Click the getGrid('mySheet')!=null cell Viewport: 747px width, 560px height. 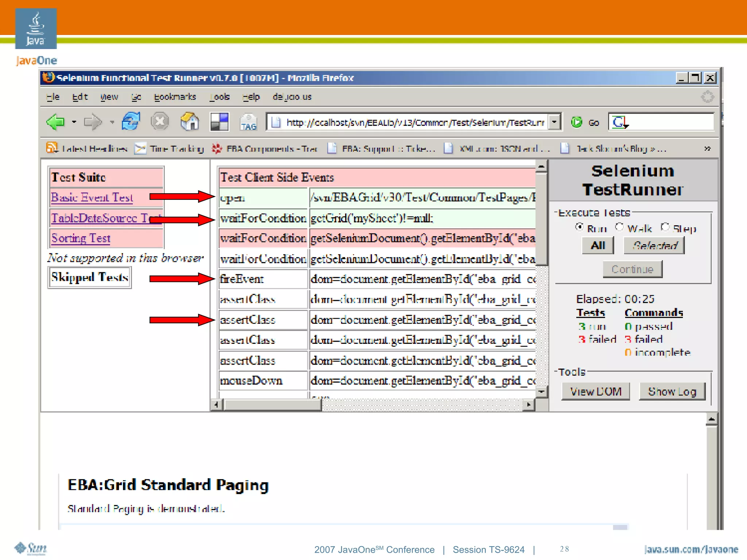(422, 218)
